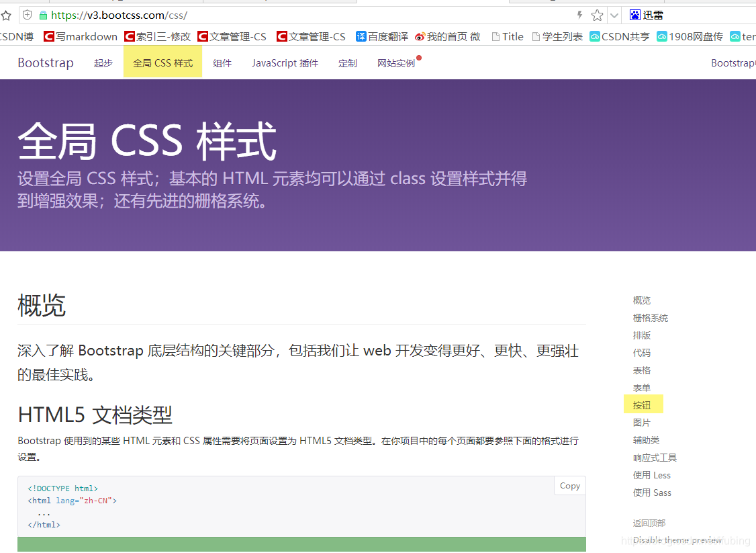Open the 百度翻译 bookmark
This screenshot has height=553, width=756.
point(382,37)
